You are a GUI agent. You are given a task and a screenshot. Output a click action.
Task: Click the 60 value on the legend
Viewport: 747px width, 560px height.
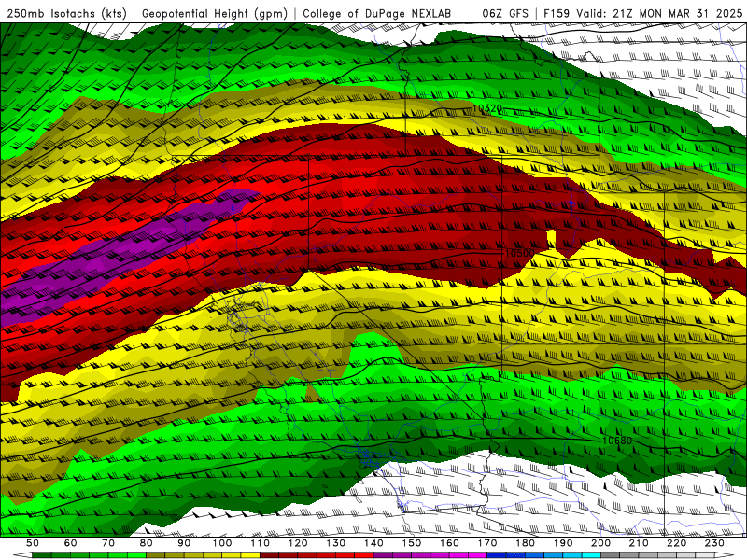click(x=71, y=543)
